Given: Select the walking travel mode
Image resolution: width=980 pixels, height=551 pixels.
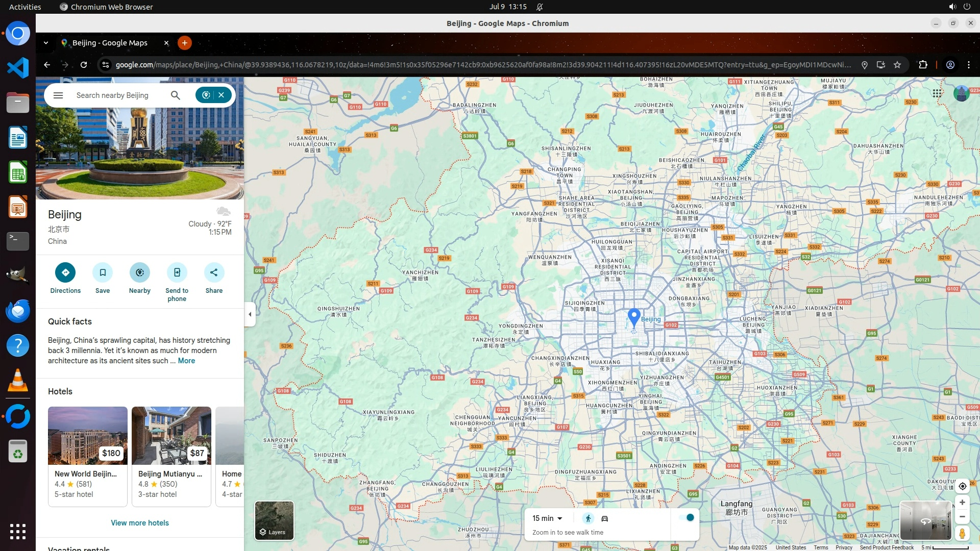Looking at the screenshot, I should click(588, 518).
